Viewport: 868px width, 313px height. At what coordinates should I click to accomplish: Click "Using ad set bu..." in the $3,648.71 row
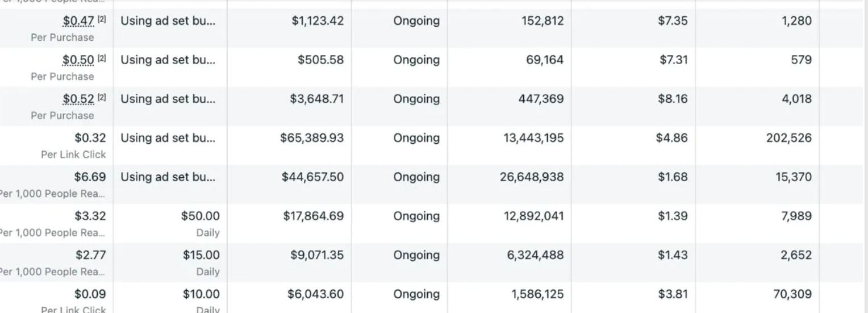click(x=168, y=99)
